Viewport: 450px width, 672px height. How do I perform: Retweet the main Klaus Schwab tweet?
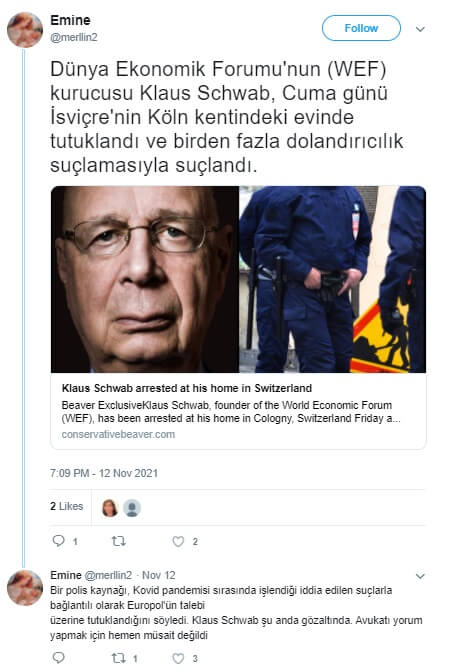pyautogui.click(x=118, y=541)
